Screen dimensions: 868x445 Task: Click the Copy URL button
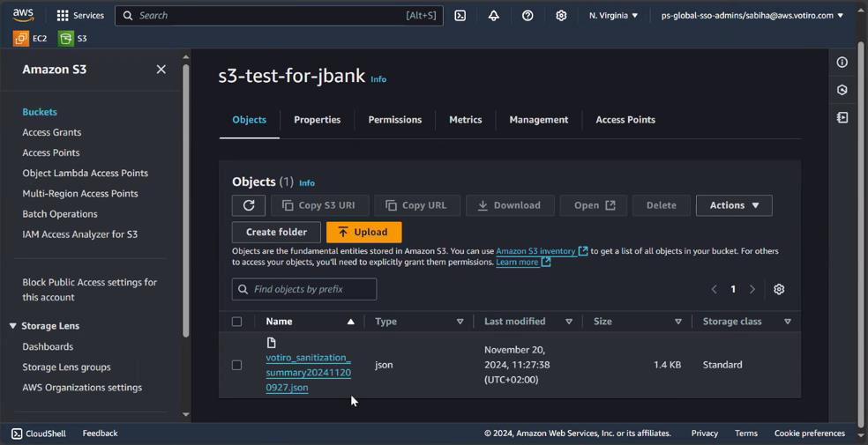(417, 205)
